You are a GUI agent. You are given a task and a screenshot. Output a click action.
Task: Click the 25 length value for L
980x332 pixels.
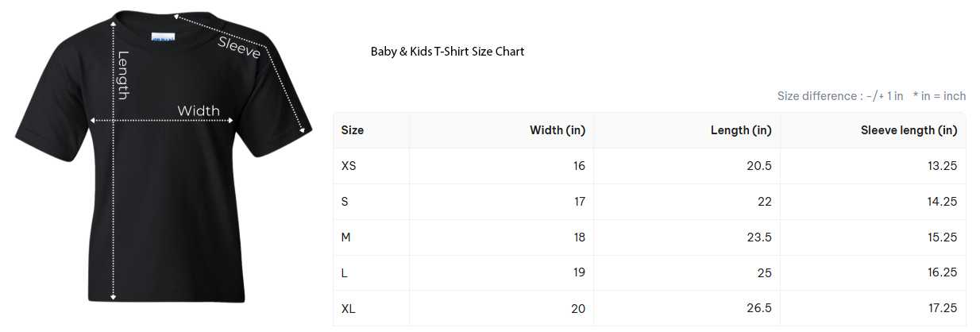pos(764,273)
